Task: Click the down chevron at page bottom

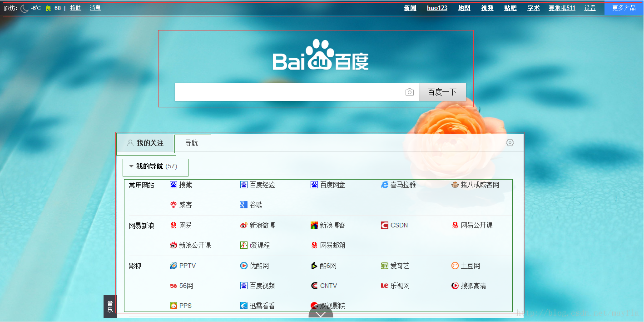Action: point(321,314)
